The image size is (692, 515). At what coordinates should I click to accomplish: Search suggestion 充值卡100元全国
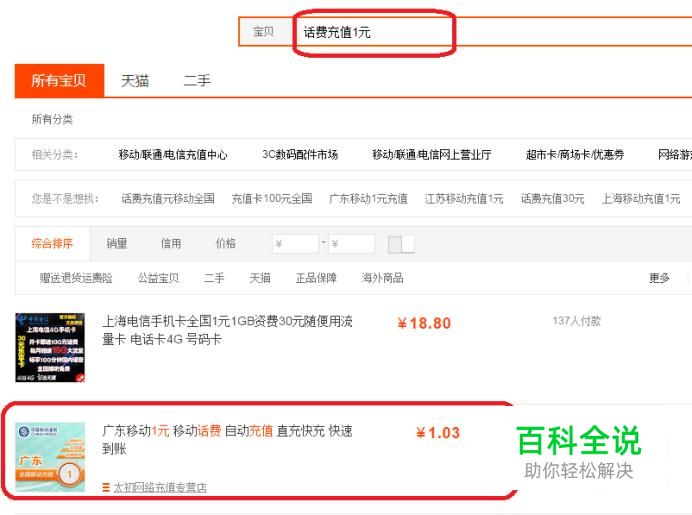[x=272, y=199]
